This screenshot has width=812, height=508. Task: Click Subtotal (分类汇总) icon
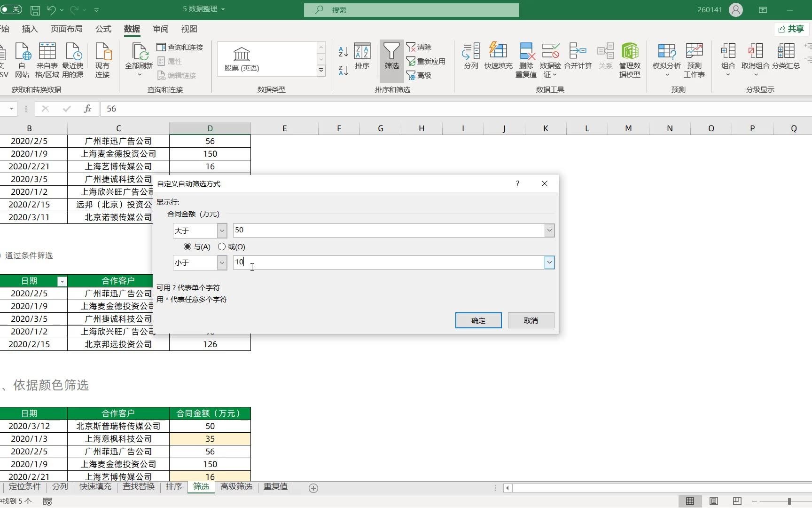tap(786, 56)
